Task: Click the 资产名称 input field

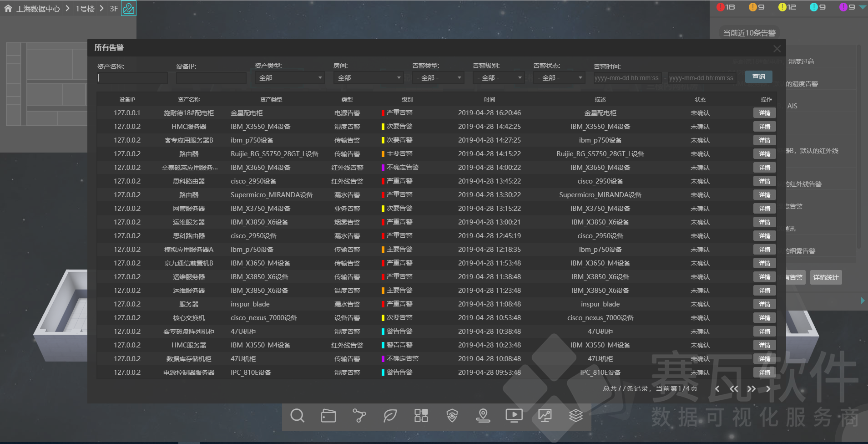Action: [132, 77]
